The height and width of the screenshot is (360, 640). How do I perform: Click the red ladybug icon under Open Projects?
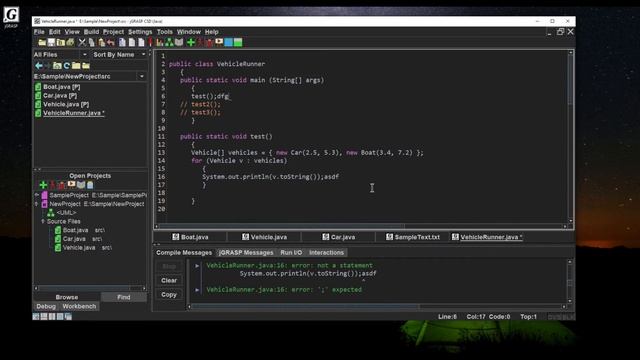pyautogui.click(x=62, y=185)
